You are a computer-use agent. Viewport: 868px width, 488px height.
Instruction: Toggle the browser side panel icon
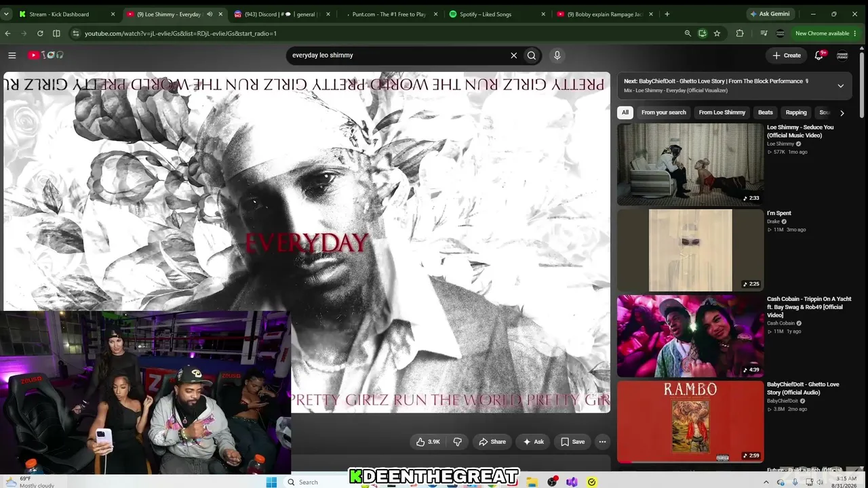click(x=56, y=33)
